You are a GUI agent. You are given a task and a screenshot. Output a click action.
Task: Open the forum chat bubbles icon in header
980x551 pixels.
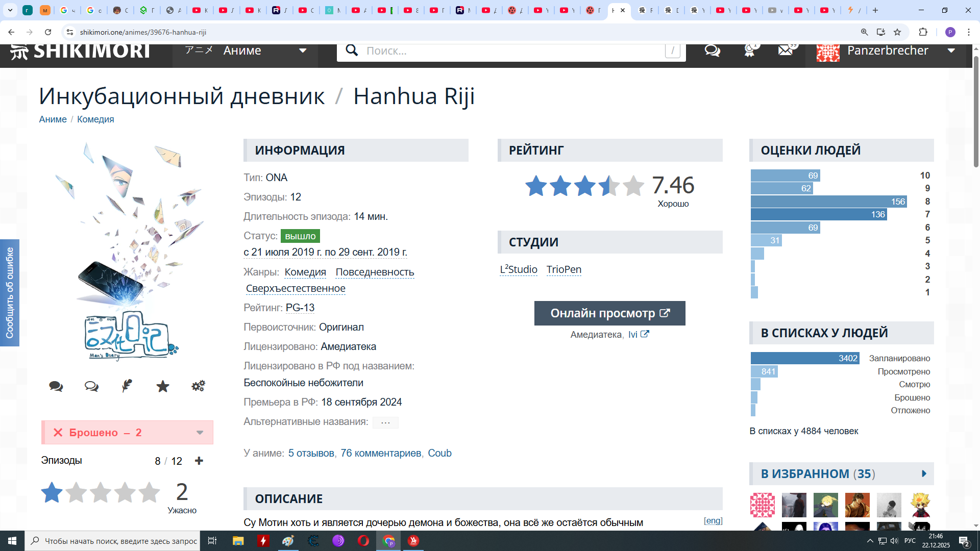pos(712,51)
